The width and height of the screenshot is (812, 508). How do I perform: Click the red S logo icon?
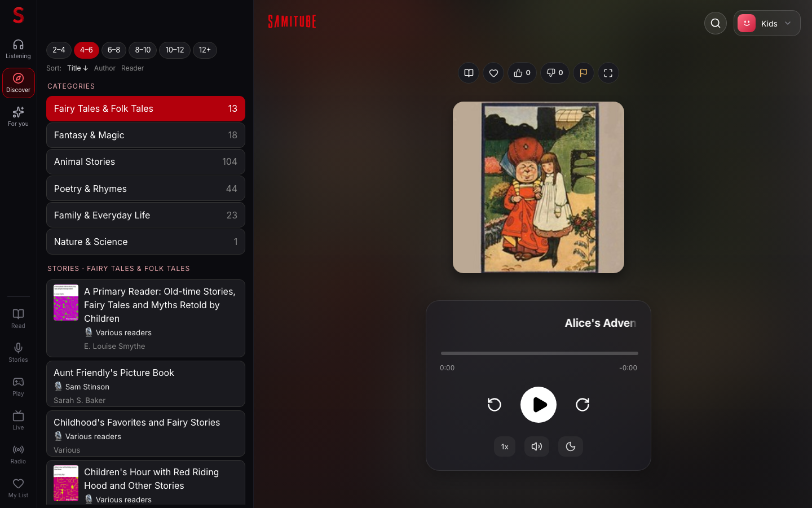[18, 15]
